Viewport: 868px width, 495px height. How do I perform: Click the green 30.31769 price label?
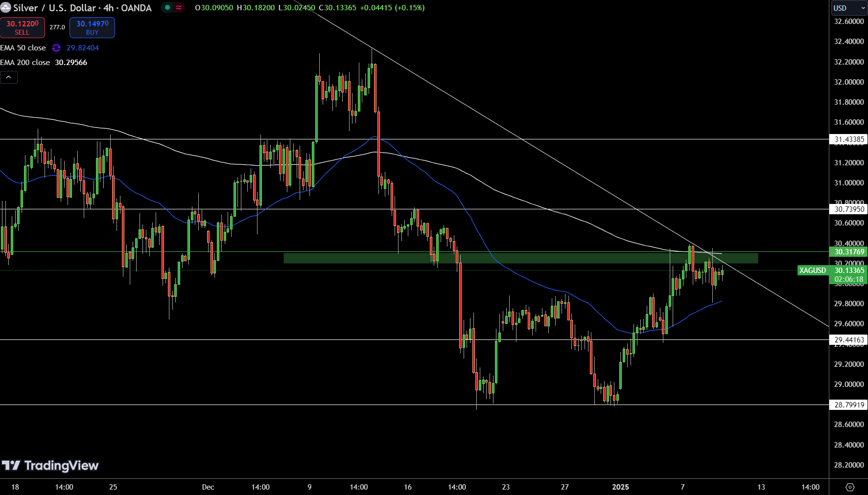849,252
